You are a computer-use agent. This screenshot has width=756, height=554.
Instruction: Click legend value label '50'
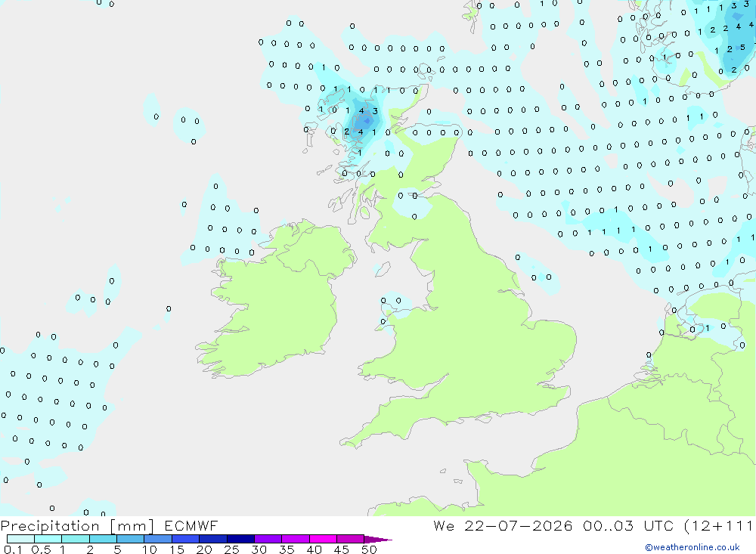coord(369,549)
